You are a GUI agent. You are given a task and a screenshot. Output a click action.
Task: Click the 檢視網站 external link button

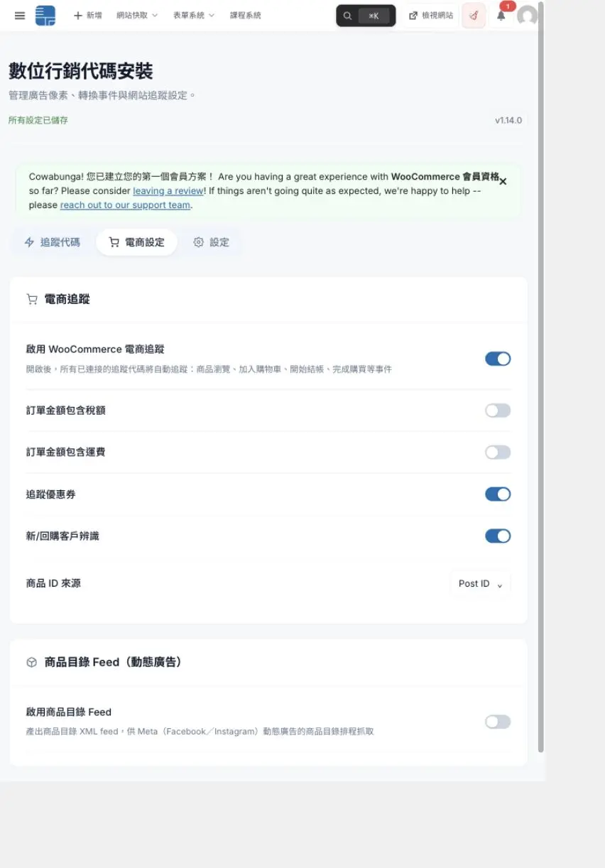click(x=431, y=16)
